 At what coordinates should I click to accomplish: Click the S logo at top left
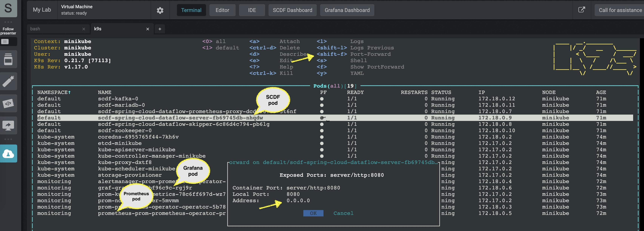8,8
